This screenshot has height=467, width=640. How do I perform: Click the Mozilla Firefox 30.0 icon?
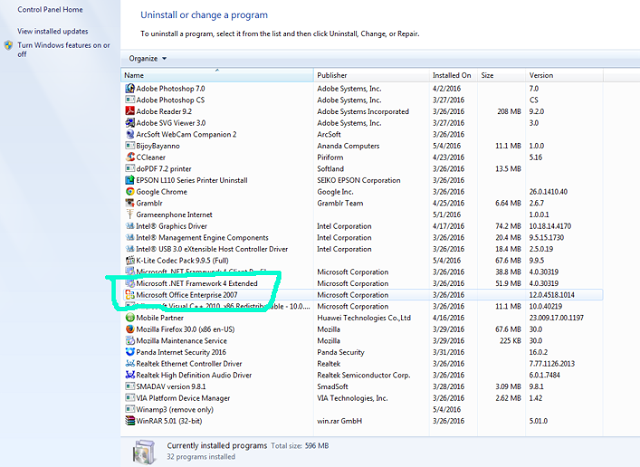(130, 329)
